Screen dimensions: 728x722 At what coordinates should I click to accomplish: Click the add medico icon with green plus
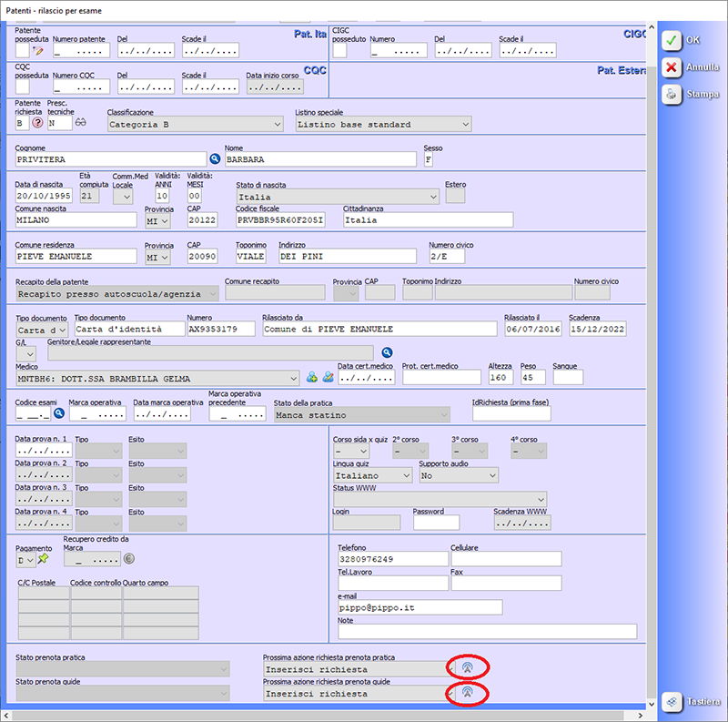pyautogui.click(x=311, y=377)
